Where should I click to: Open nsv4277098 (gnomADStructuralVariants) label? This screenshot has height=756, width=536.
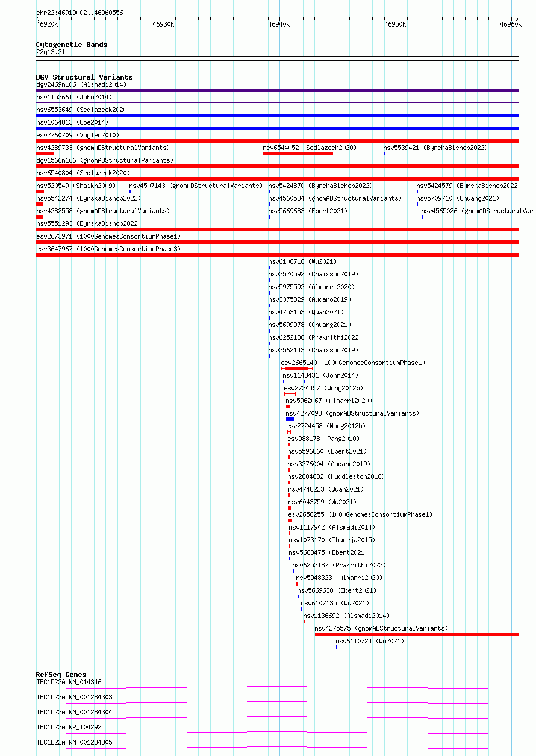click(x=352, y=414)
